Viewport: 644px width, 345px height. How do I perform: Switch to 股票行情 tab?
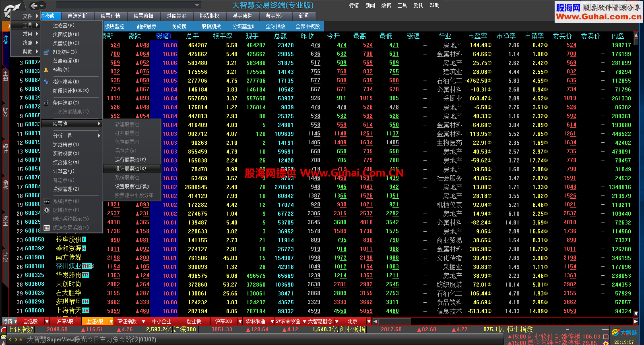[110, 16]
